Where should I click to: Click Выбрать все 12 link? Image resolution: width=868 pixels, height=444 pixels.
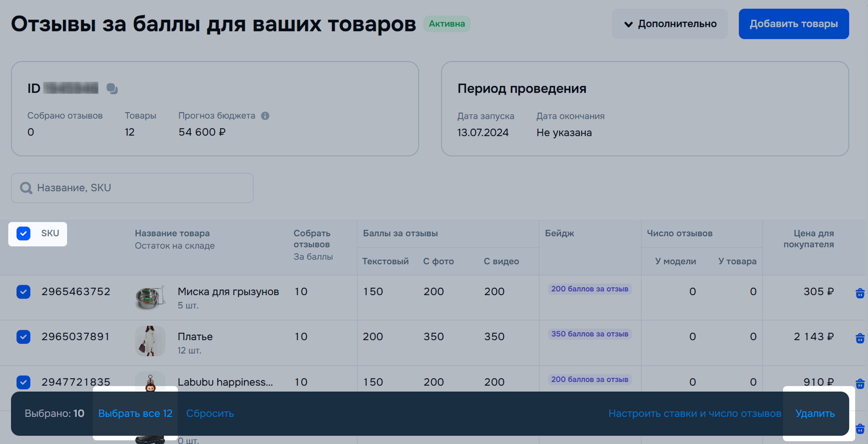(x=135, y=413)
